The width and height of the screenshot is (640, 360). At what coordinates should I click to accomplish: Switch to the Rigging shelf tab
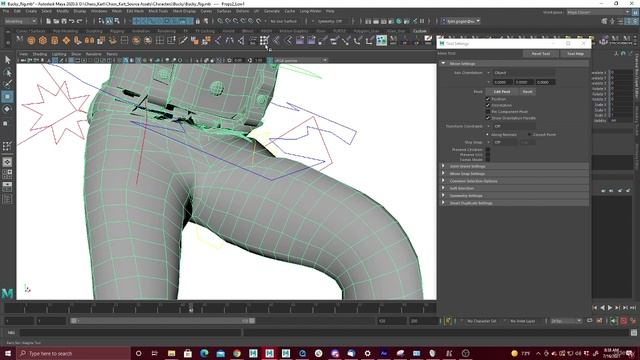pyautogui.click(x=117, y=31)
